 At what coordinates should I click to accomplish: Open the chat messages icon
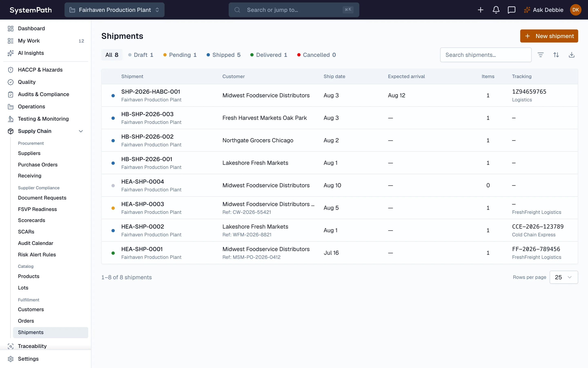point(511,10)
